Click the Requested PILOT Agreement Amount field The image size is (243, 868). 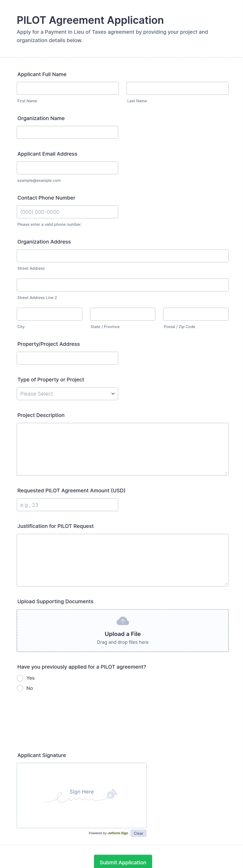67,505
